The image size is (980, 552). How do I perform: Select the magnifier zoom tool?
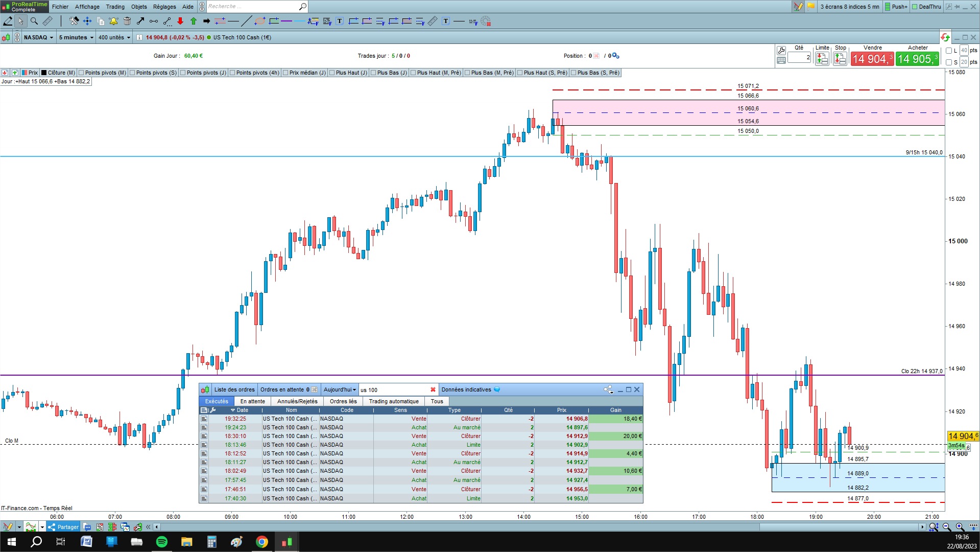pos(34,21)
